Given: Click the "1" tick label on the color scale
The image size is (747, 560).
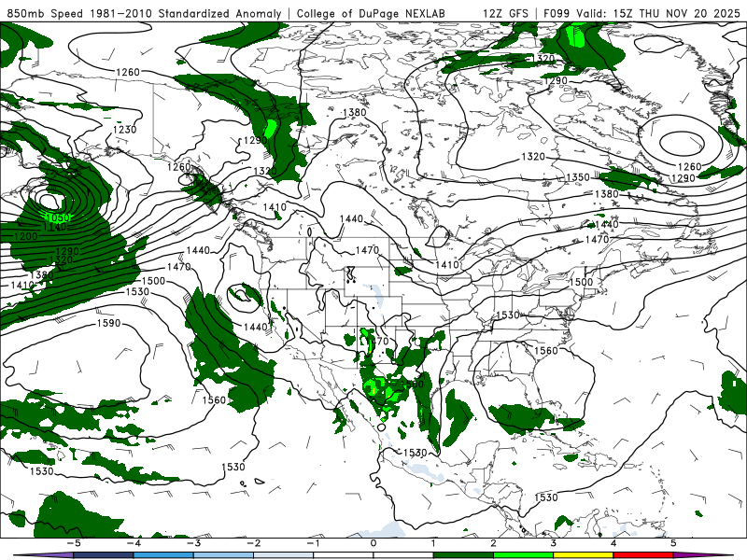Looking at the screenshot, I should pos(433,543).
